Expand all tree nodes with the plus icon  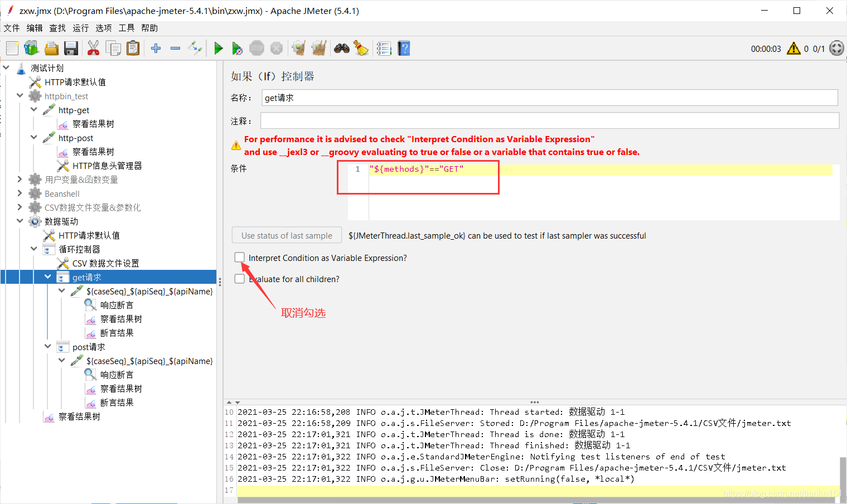click(x=156, y=49)
